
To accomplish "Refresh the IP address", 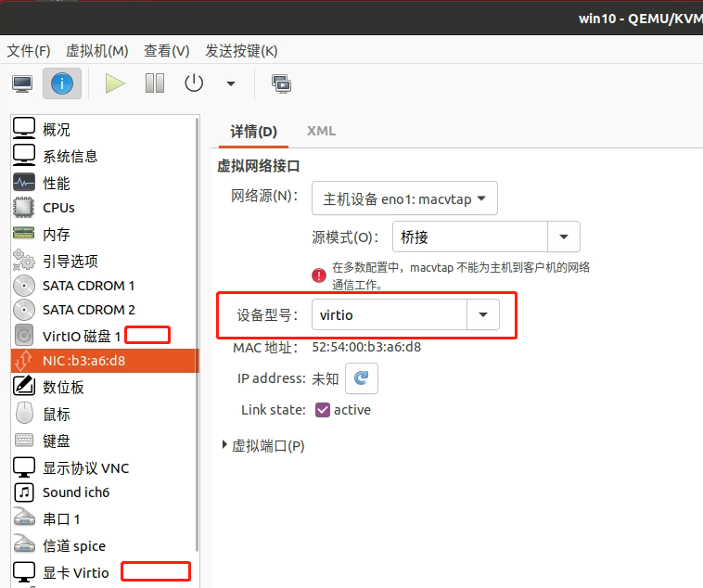I will 362,378.
